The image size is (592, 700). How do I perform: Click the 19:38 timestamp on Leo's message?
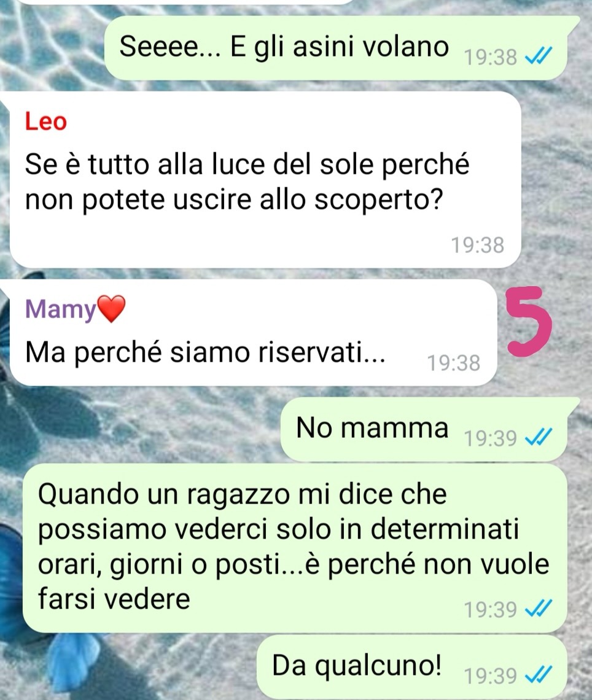click(477, 245)
